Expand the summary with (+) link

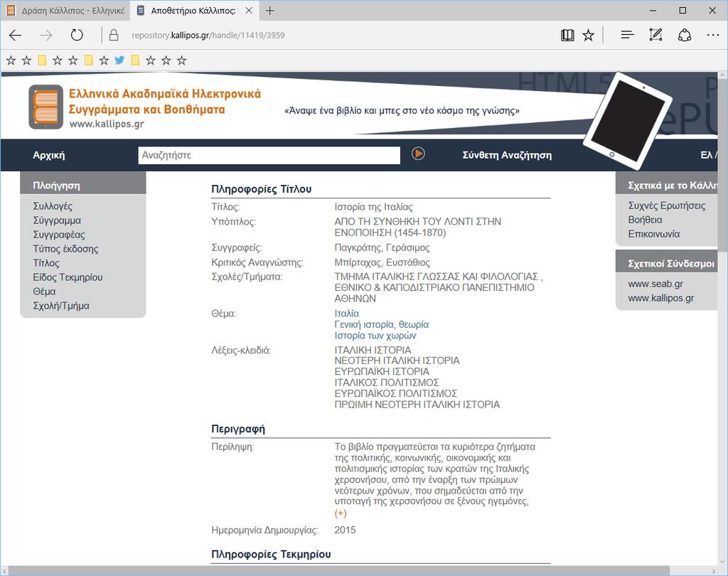click(341, 513)
